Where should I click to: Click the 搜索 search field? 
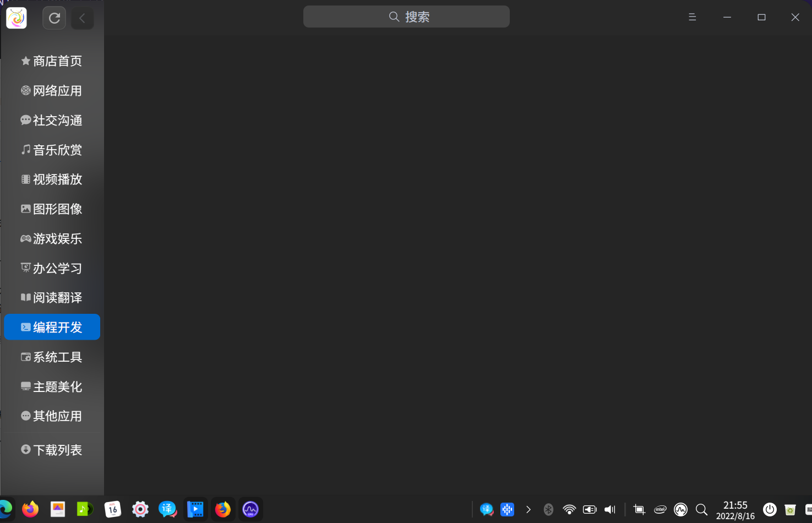point(406,17)
